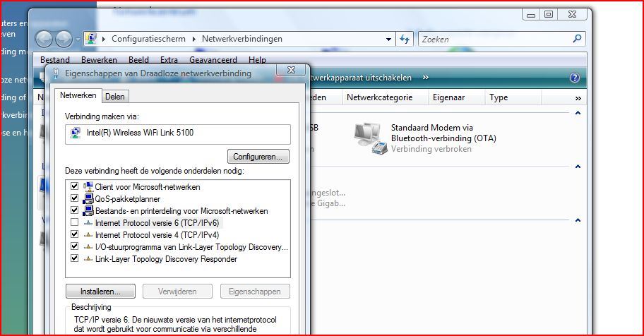Click Netwerkverbindingen in the address bar

[242, 39]
